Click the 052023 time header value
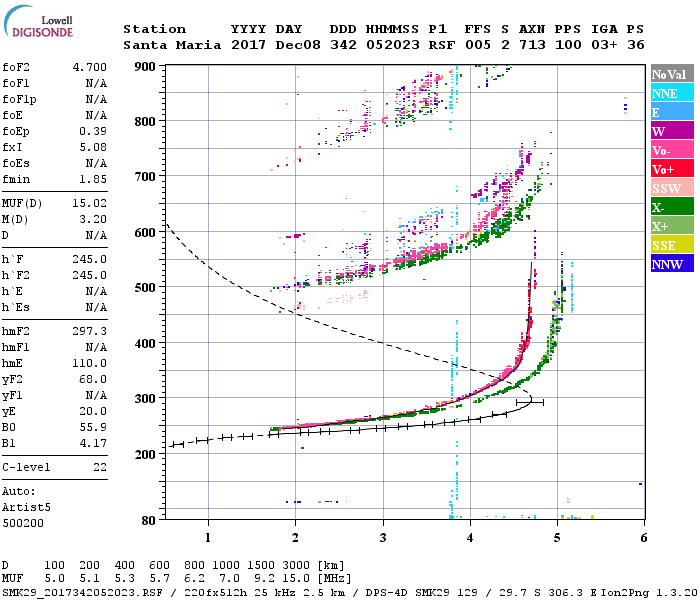The image size is (700, 600). [393, 45]
